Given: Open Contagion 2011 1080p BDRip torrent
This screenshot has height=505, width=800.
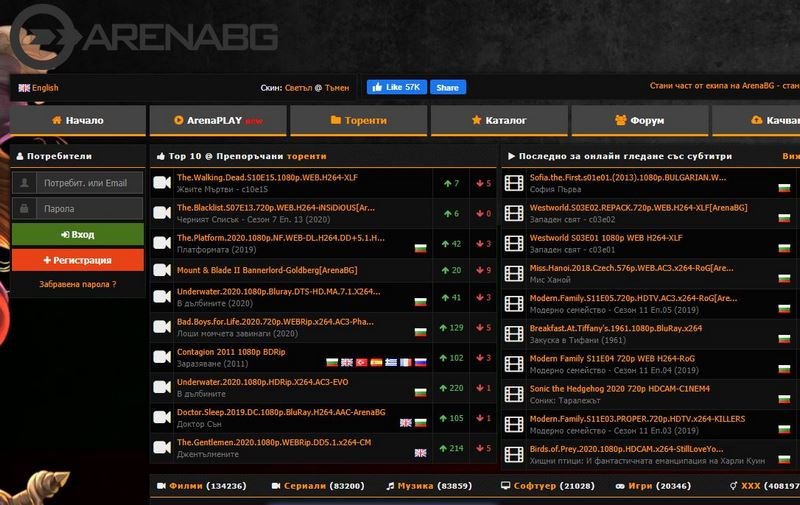Looking at the screenshot, I should coord(231,352).
